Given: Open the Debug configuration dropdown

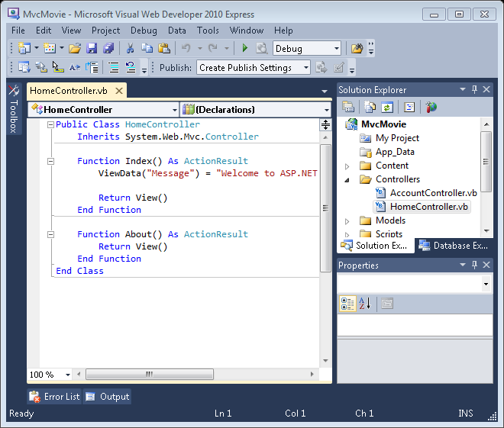Looking at the screenshot, I should [334, 48].
